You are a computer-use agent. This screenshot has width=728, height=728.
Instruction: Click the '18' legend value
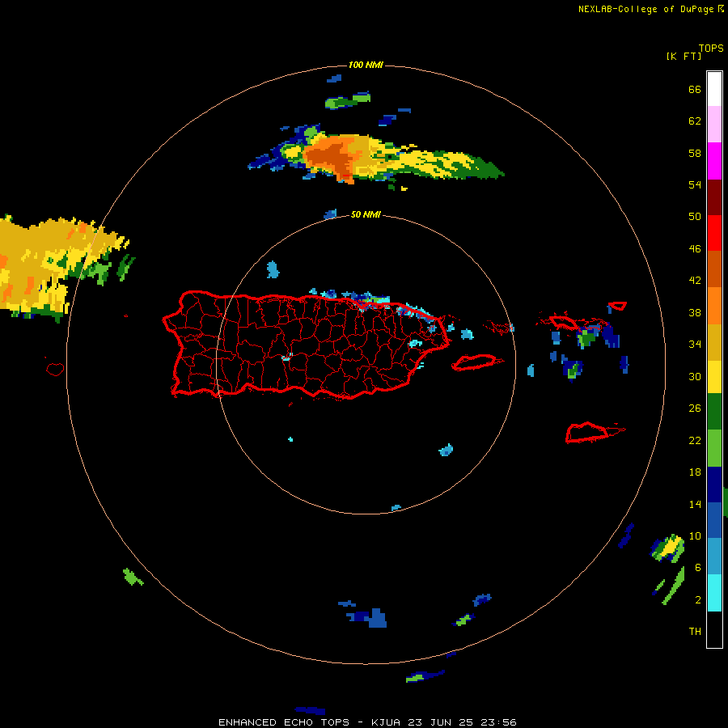[695, 472]
